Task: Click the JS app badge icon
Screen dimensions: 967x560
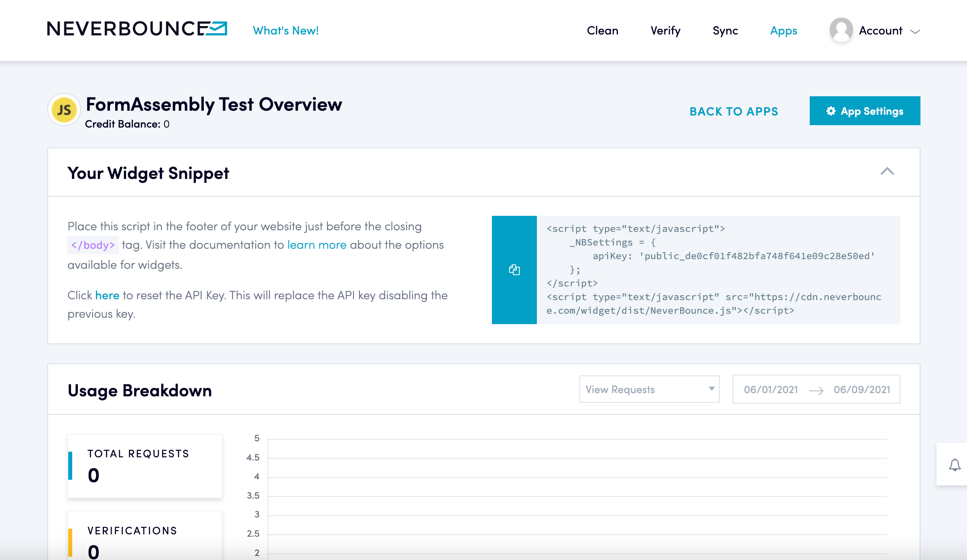Action: [x=64, y=110]
